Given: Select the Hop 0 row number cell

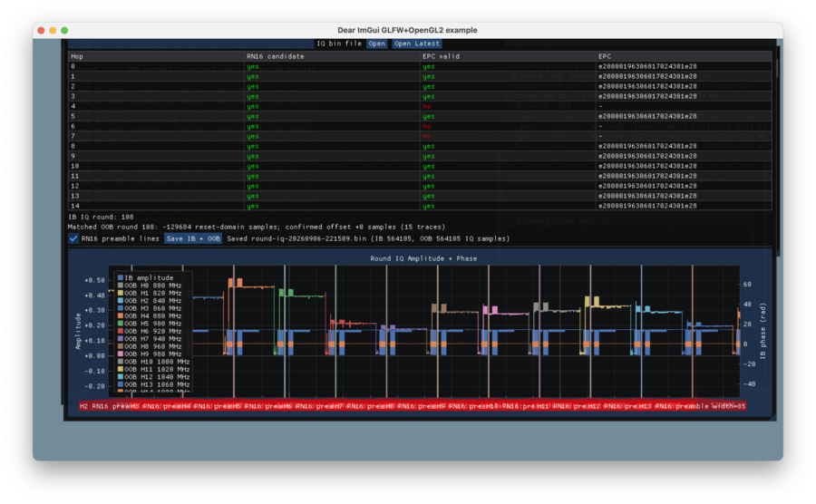Looking at the screenshot, I should 73,66.
